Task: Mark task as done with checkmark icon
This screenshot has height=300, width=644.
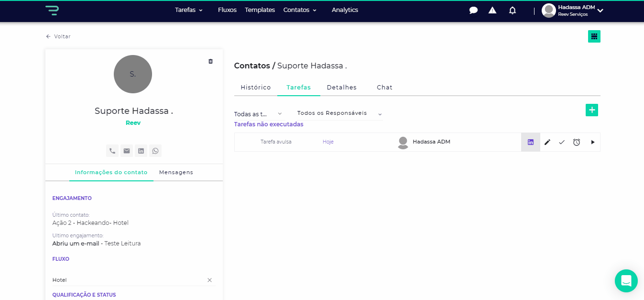Action: tap(562, 142)
